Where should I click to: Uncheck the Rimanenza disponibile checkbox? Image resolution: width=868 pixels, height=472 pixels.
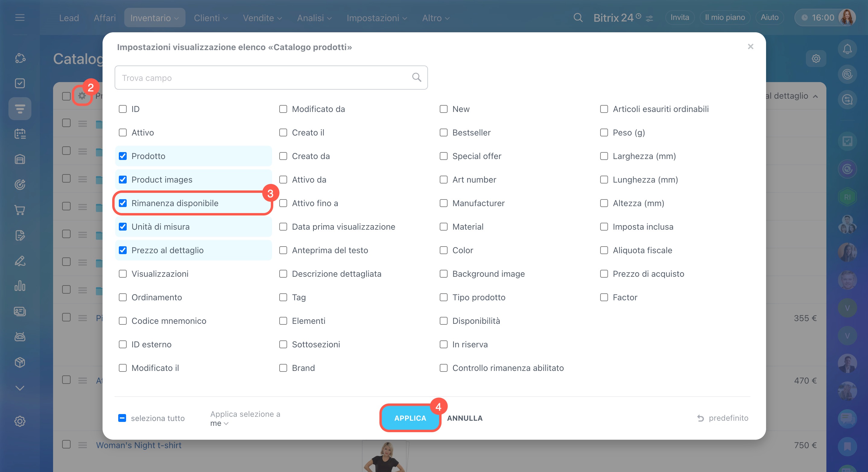pos(123,203)
